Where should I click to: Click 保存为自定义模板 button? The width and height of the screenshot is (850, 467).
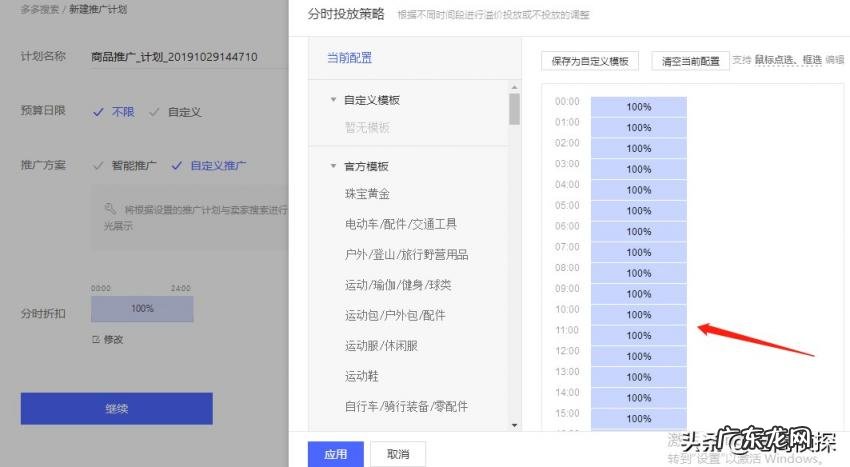click(590, 61)
